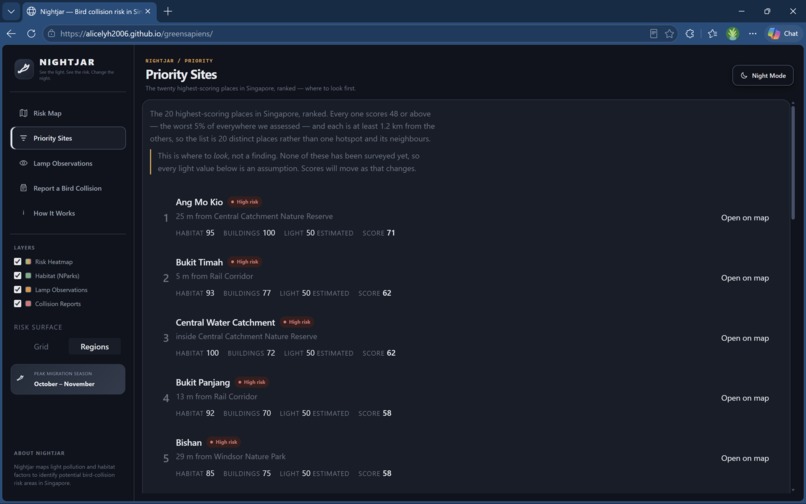Viewport: 806px width, 504px height.
Task: Open Ang Mo Kio on map
Action: click(745, 218)
